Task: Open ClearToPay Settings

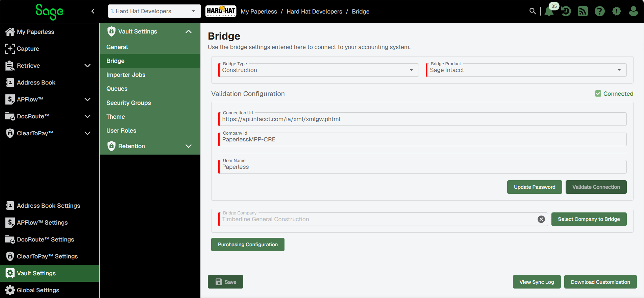Action: (x=50, y=256)
